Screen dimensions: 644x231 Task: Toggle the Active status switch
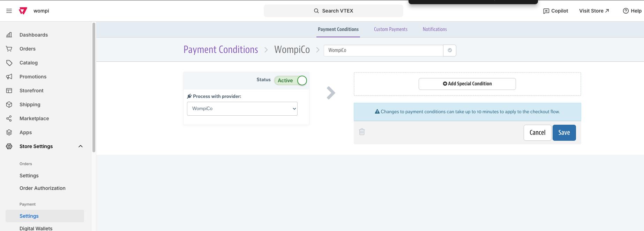tap(291, 80)
